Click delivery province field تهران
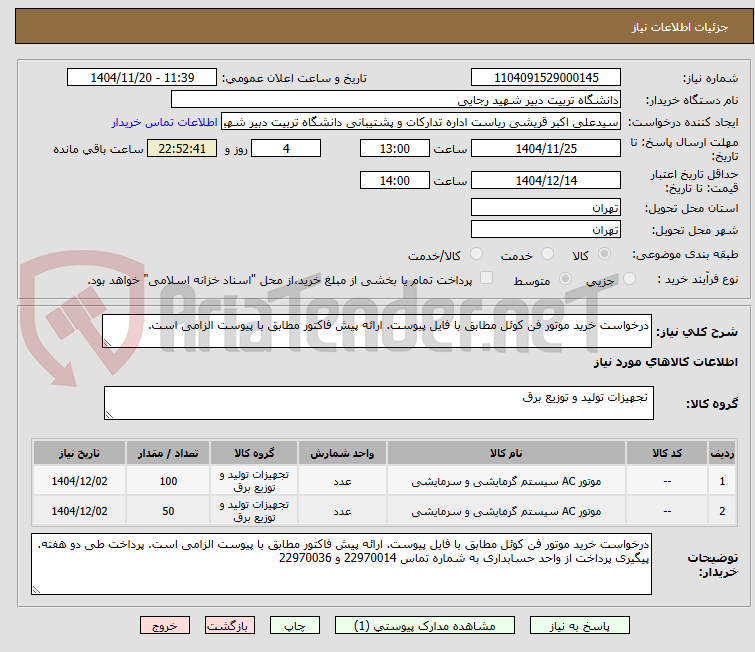Viewport: 755px width, 652px height. point(546,208)
